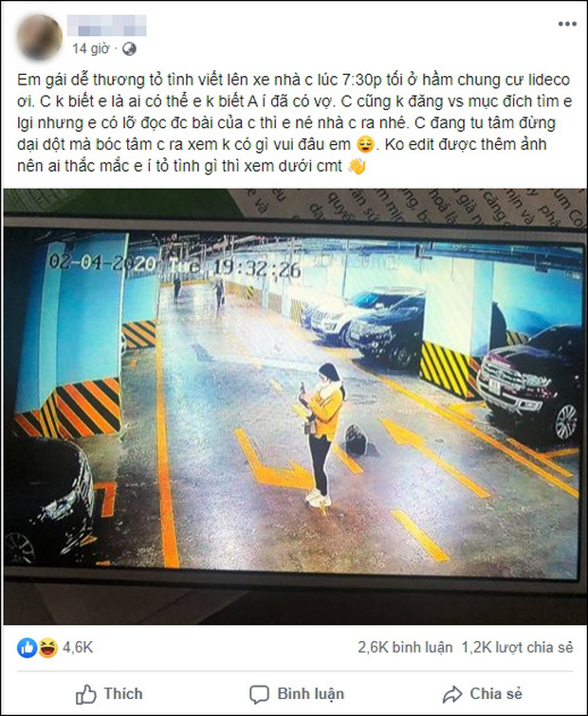
Task: Click the blue Like reaction icon
Action: pos(27,648)
